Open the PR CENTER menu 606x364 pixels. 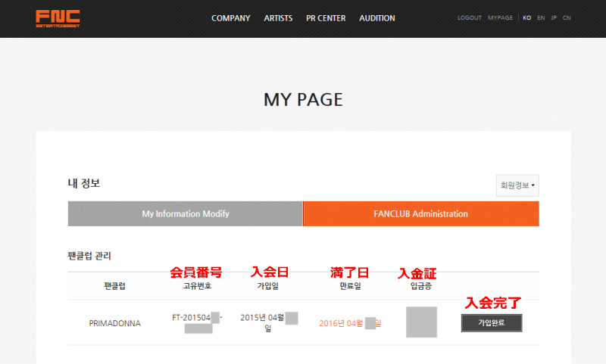(325, 18)
